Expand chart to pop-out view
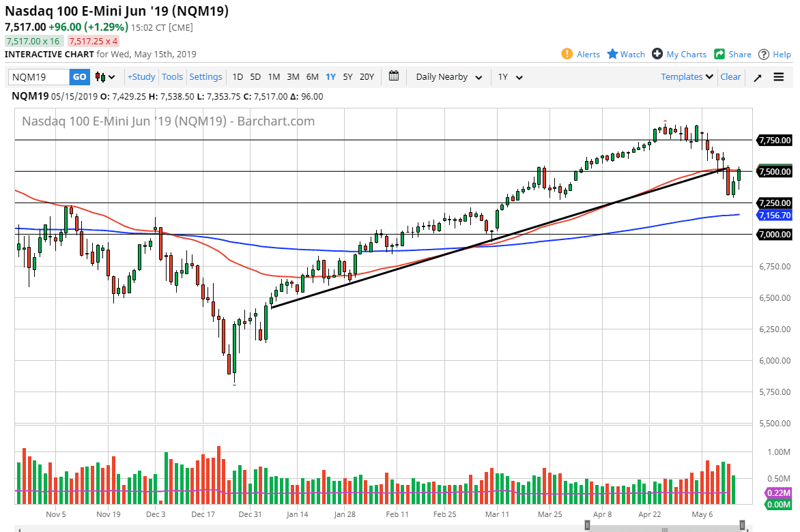The image size is (800, 532). [x=757, y=77]
